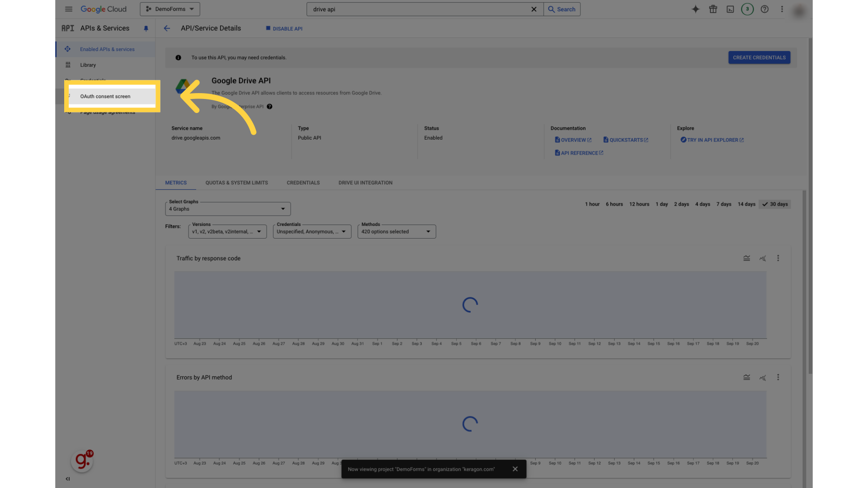Open Gemini assistant via sparkle icon
The height and width of the screenshot is (488, 868).
point(696,9)
